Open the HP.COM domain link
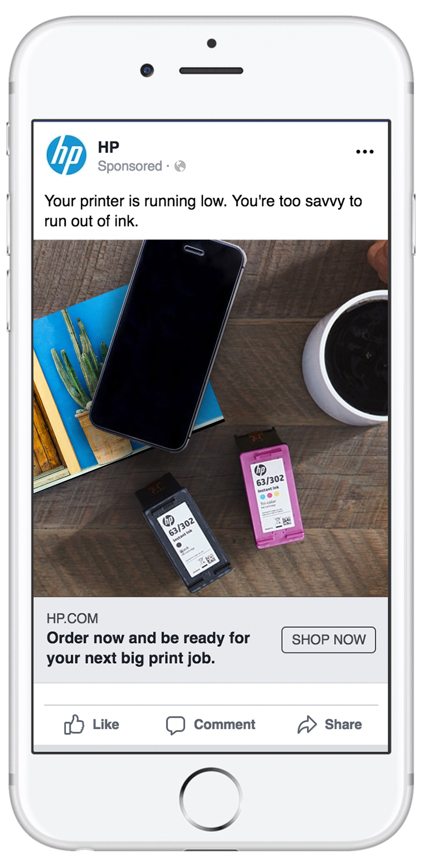Image resolution: width=422 pixels, height=868 pixels. 72,619
